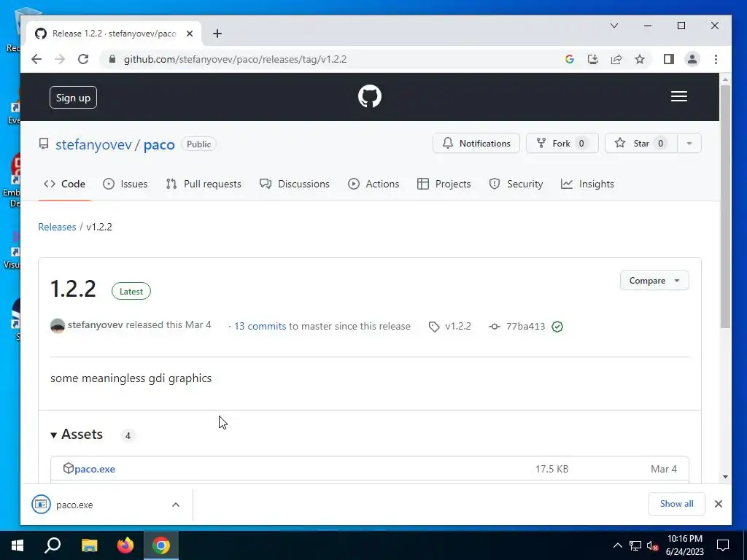This screenshot has width=747, height=560.
Task: Click the page vertical scrollbar thumb
Action: click(x=725, y=206)
